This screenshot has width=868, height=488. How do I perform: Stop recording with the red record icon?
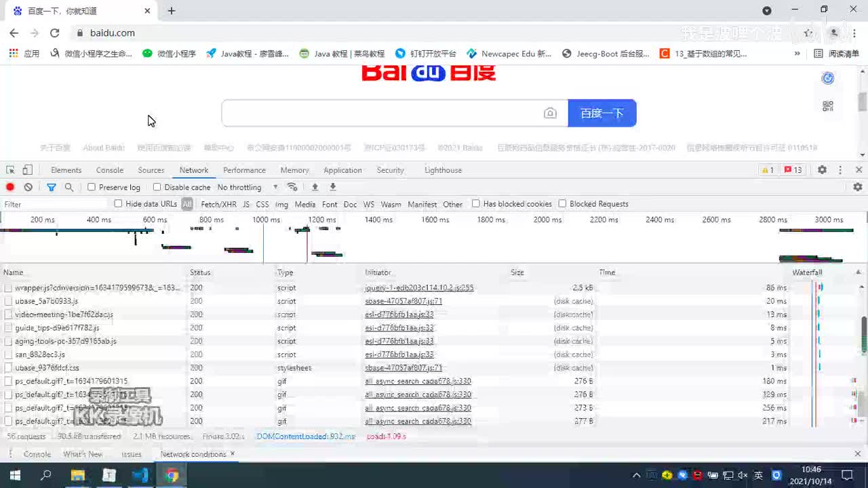tap(10, 187)
